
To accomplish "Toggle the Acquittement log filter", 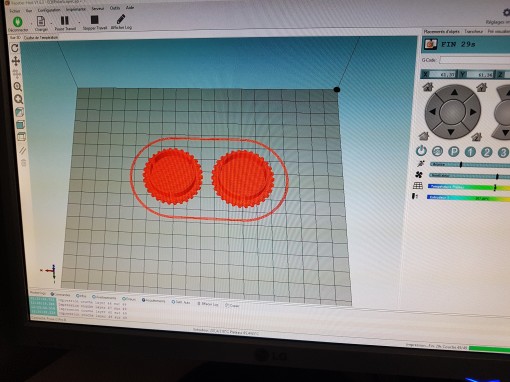I will [x=153, y=300].
